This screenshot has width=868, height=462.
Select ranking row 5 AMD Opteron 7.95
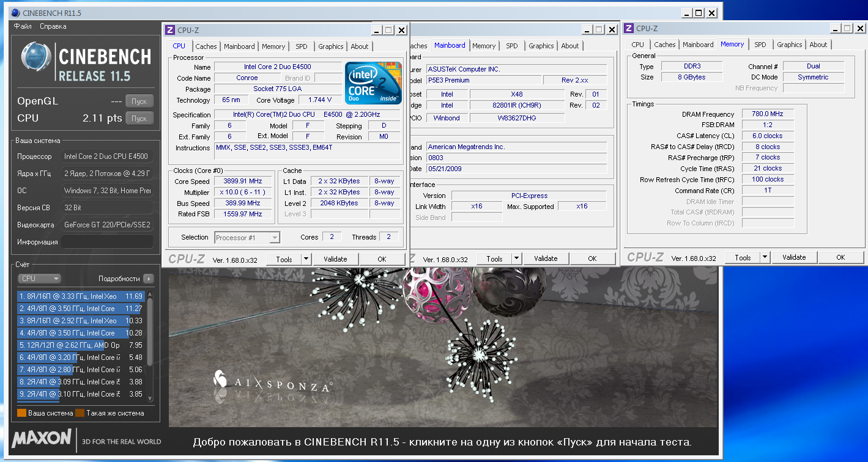pyautogui.click(x=81, y=345)
